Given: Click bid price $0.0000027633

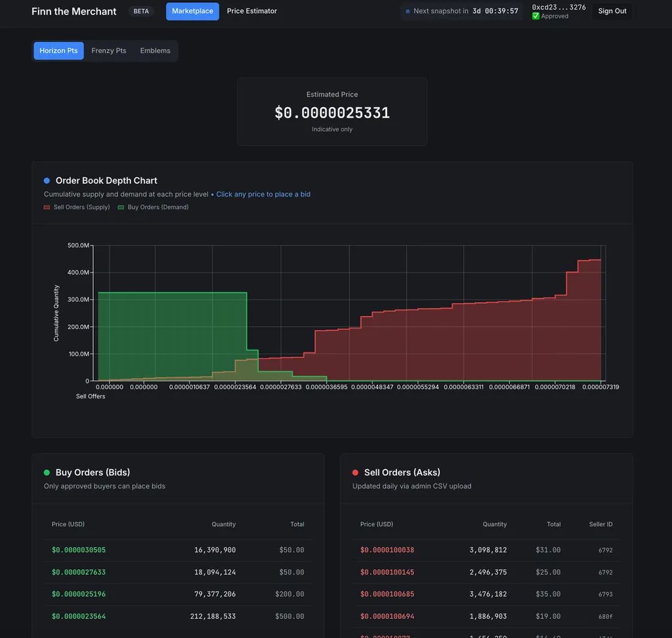Looking at the screenshot, I should coord(79,572).
